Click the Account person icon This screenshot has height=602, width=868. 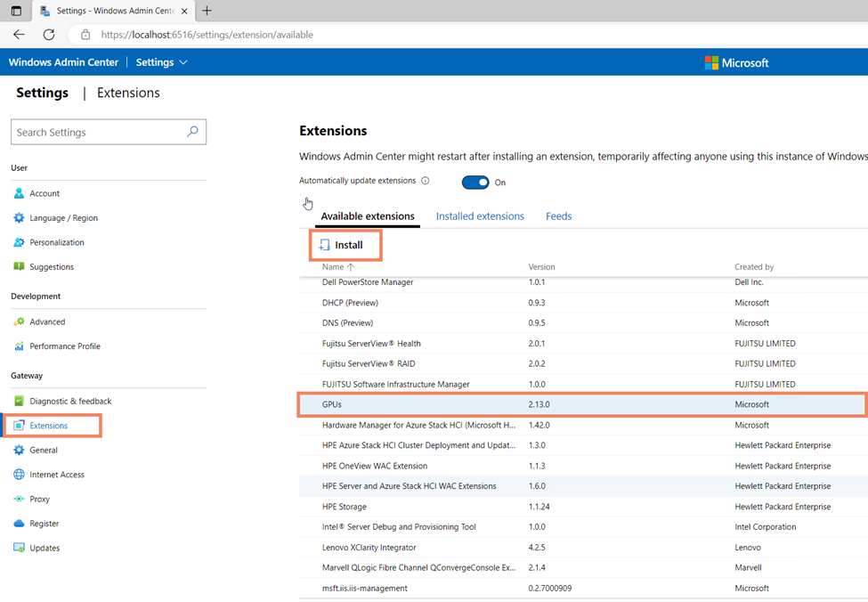point(19,193)
